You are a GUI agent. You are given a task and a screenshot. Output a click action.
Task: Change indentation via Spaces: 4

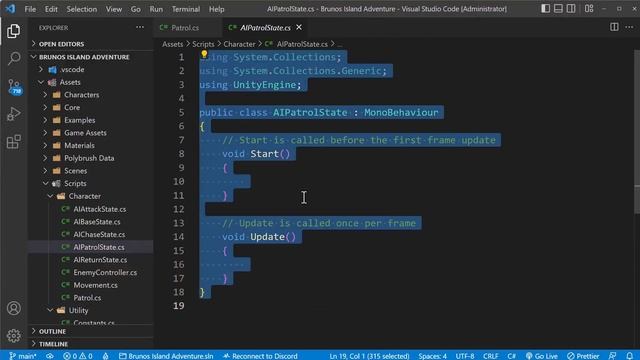click(432, 356)
